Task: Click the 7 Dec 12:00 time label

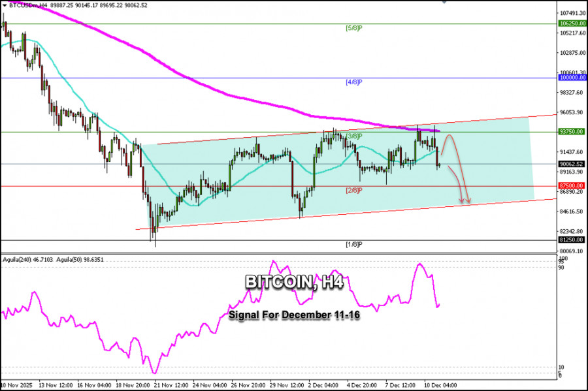Action: pyautogui.click(x=400, y=385)
